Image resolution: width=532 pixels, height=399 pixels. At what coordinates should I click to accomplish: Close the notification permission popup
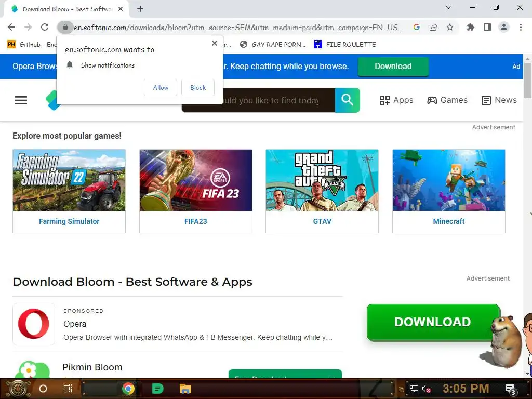click(215, 43)
